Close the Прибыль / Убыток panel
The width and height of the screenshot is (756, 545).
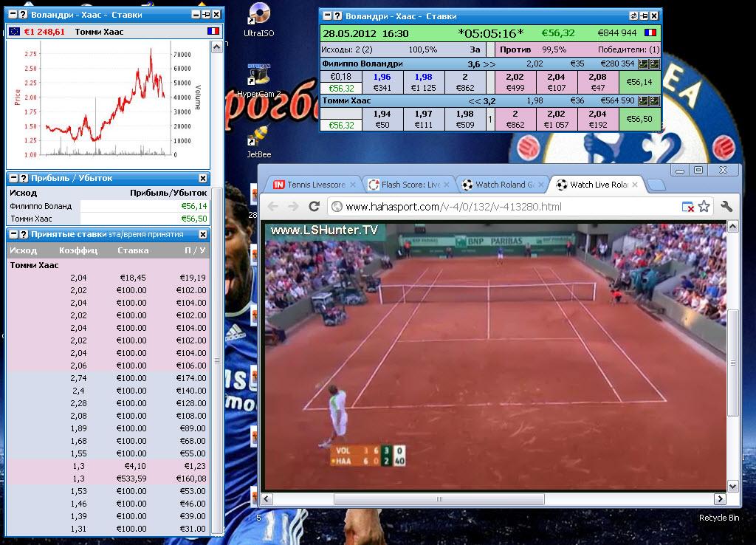[x=203, y=179]
